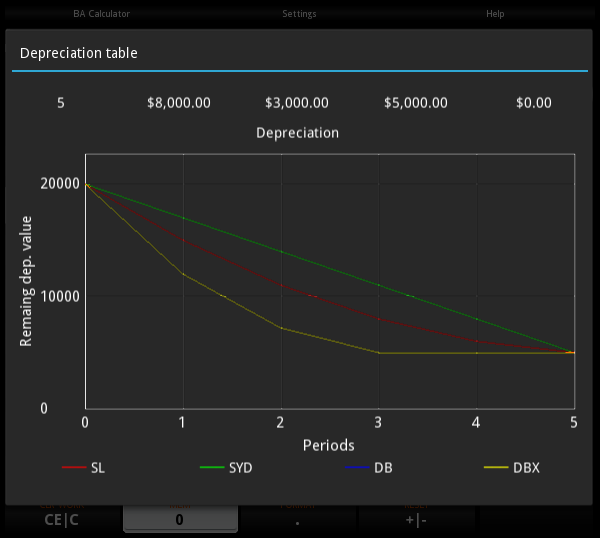Click period 1 on the x-axis

click(182, 422)
